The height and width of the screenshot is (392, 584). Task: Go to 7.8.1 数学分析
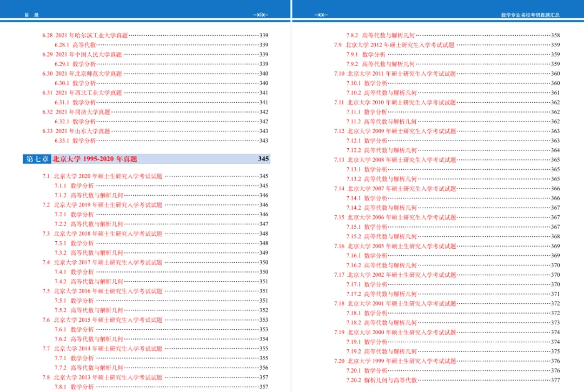[161, 387]
